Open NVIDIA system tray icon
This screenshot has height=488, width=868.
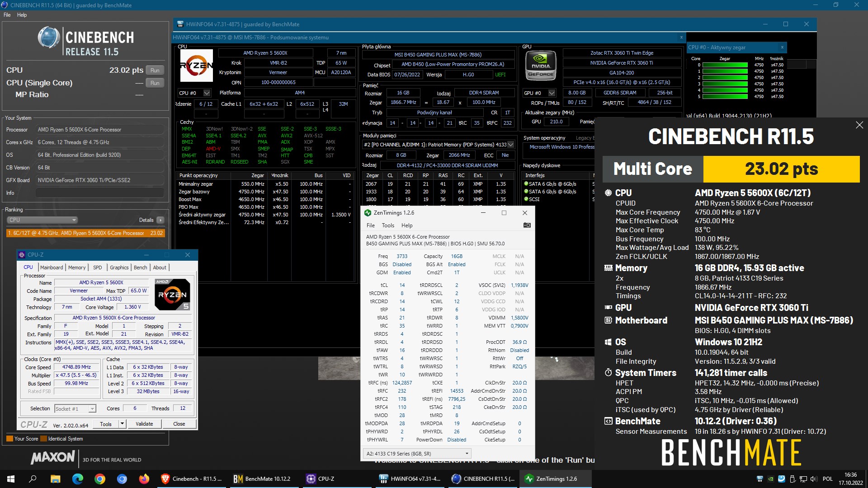770,479
